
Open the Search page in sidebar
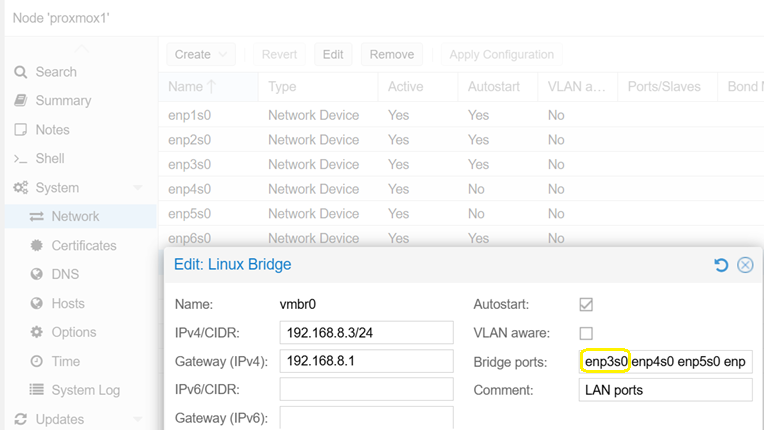coord(56,72)
